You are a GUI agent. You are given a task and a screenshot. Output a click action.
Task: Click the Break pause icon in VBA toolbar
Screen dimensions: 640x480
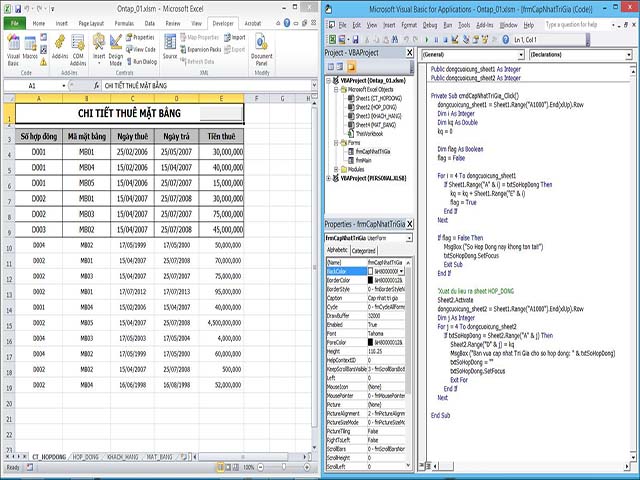(436, 40)
